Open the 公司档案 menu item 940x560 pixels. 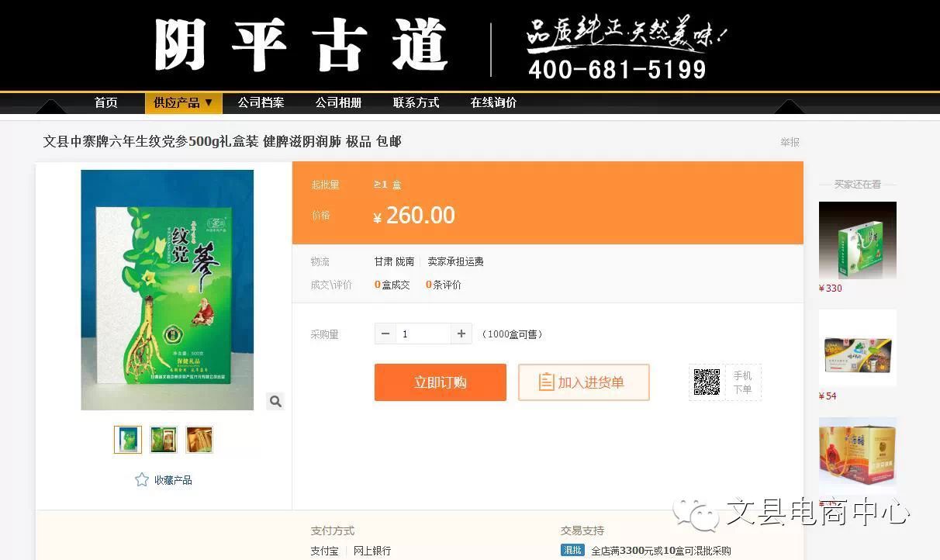pyautogui.click(x=261, y=102)
